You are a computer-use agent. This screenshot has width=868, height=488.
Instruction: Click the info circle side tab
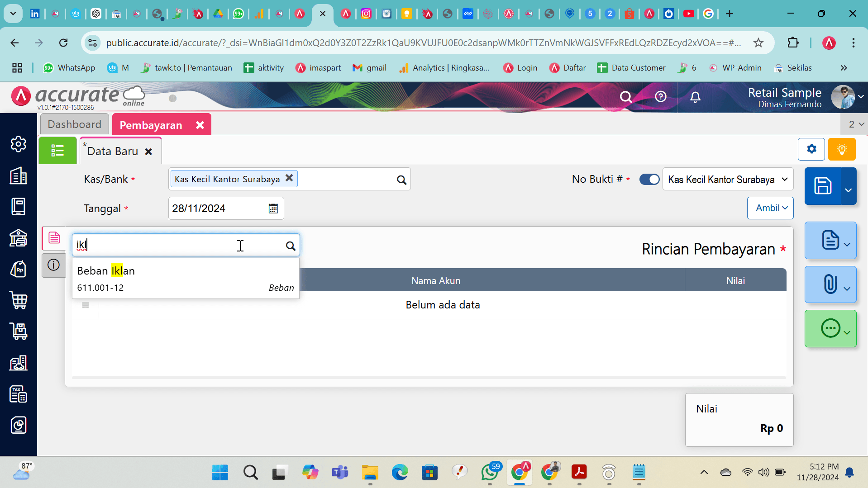53,265
